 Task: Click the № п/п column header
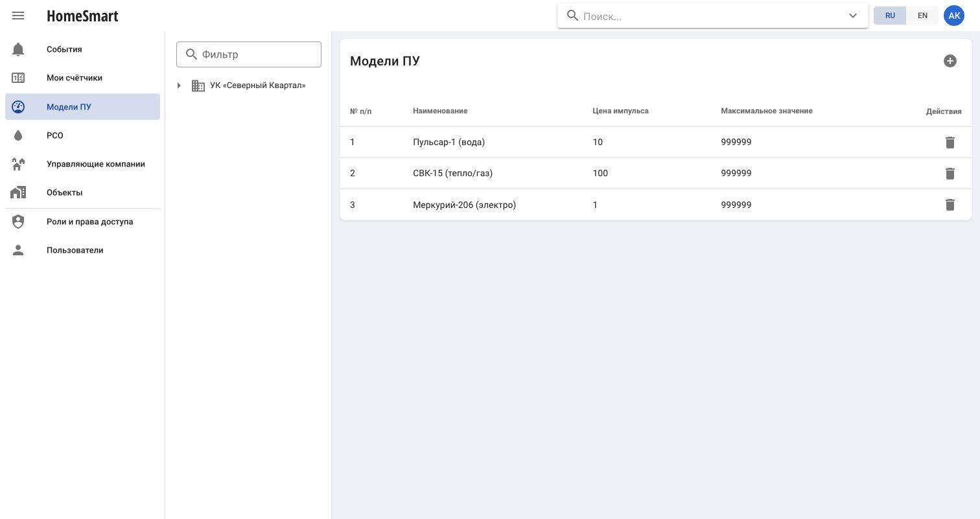tap(361, 111)
